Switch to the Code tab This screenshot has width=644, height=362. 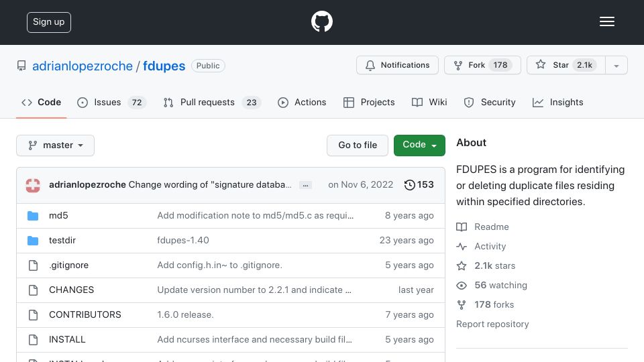[x=41, y=102]
